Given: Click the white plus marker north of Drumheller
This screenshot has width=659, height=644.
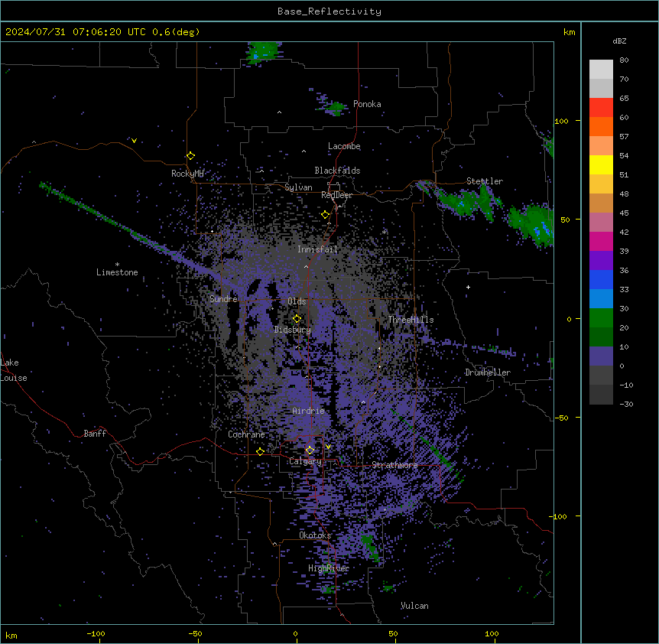Looking at the screenshot, I should tap(468, 287).
